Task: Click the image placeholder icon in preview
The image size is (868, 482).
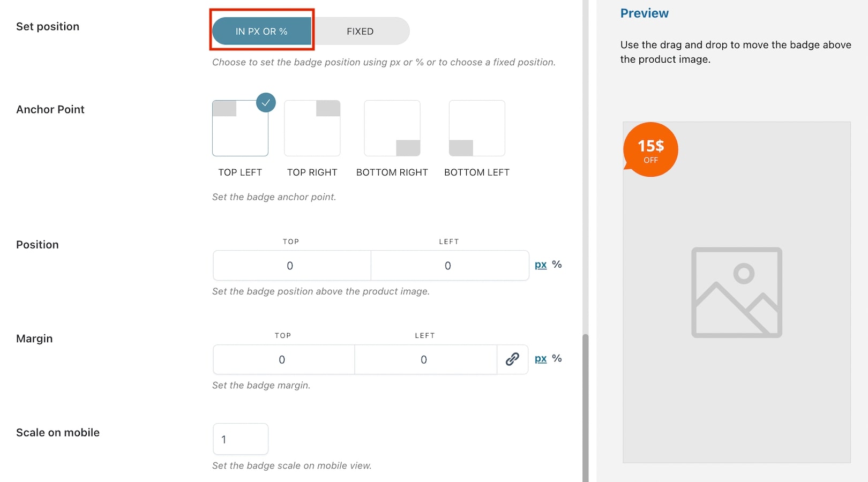Action: (x=737, y=292)
